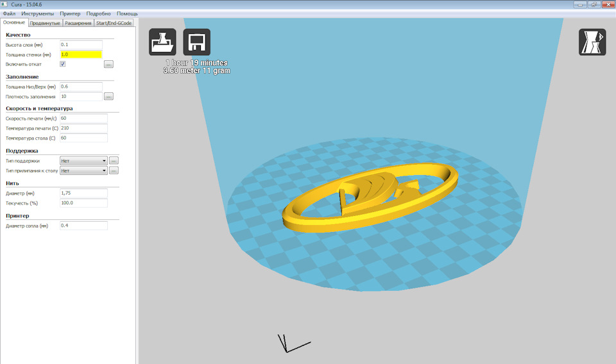Image resolution: width=616 pixels, height=364 pixels.
Task: Click the Качество section heading
Action: pos(18,35)
